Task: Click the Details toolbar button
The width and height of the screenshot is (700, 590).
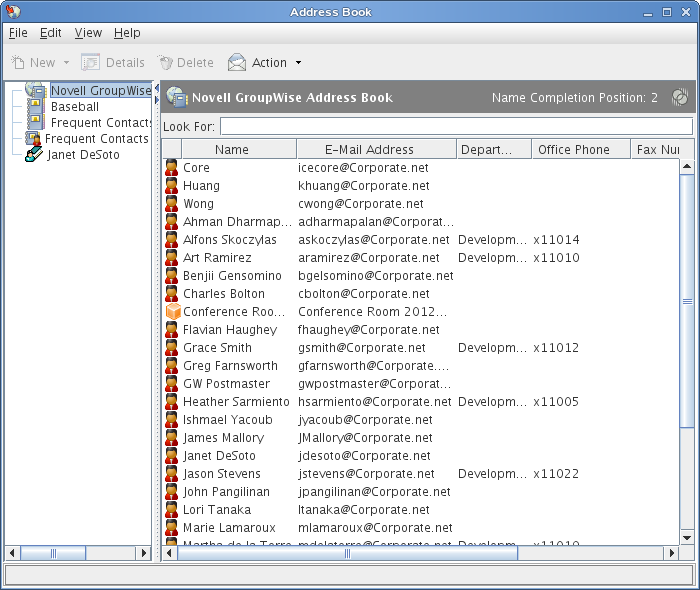Action: click(x=113, y=62)
